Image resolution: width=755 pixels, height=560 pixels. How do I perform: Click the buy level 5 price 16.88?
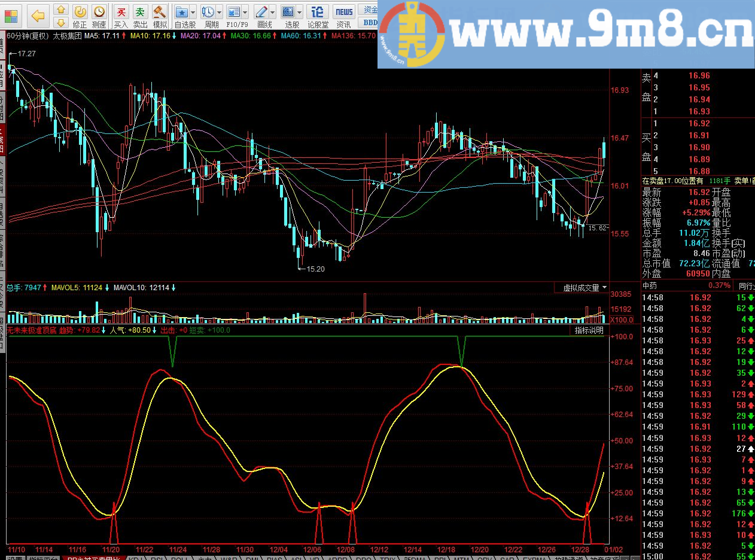(x=699, y=171)
